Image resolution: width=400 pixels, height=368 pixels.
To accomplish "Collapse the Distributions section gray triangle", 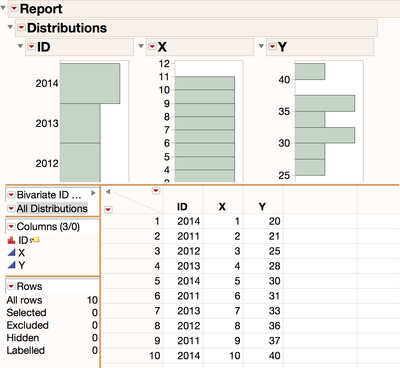I will pos(10,27).
